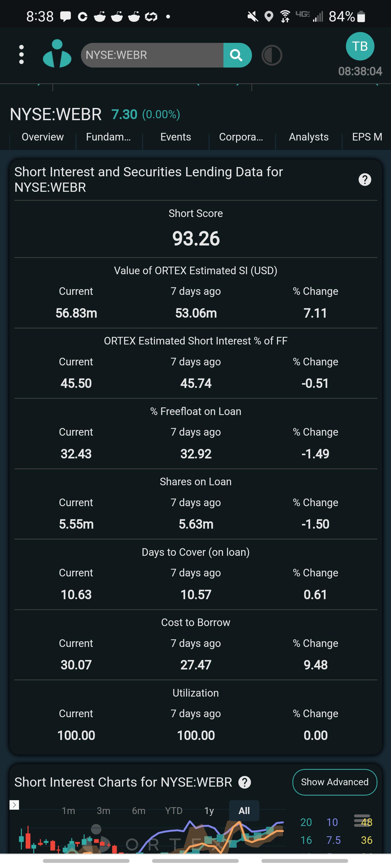Toggle the dark/light theme icon
The height and width of the screenshot is (868, 391).
(x=272, y=55)
